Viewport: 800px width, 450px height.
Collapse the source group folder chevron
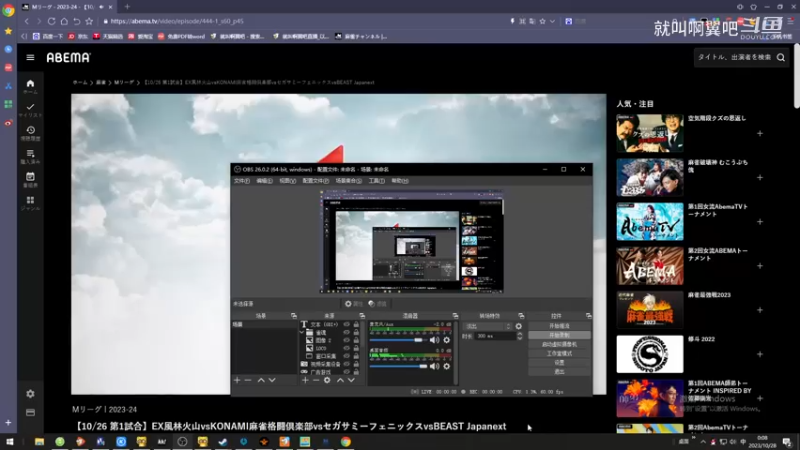pyautogui.click(x=302, y=332)
